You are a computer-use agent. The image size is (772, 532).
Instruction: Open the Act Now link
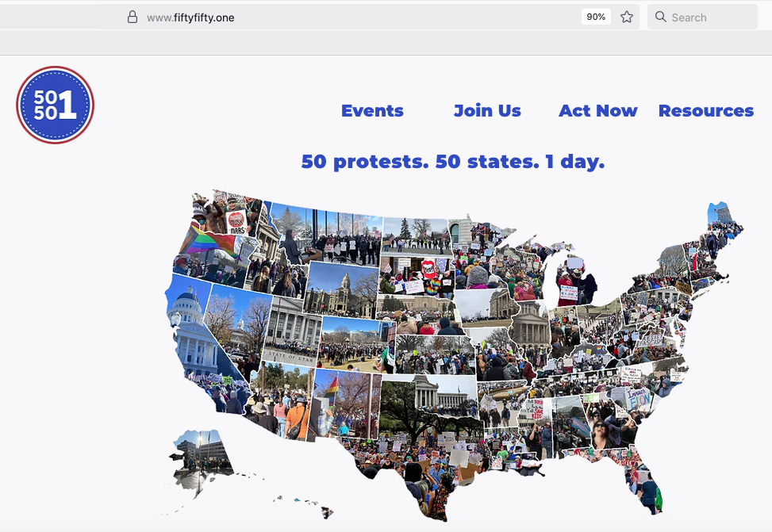[x=597, y=111]
